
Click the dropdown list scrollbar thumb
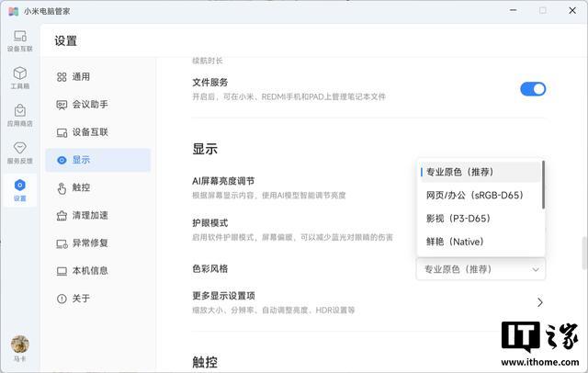(x=543, y=185)
